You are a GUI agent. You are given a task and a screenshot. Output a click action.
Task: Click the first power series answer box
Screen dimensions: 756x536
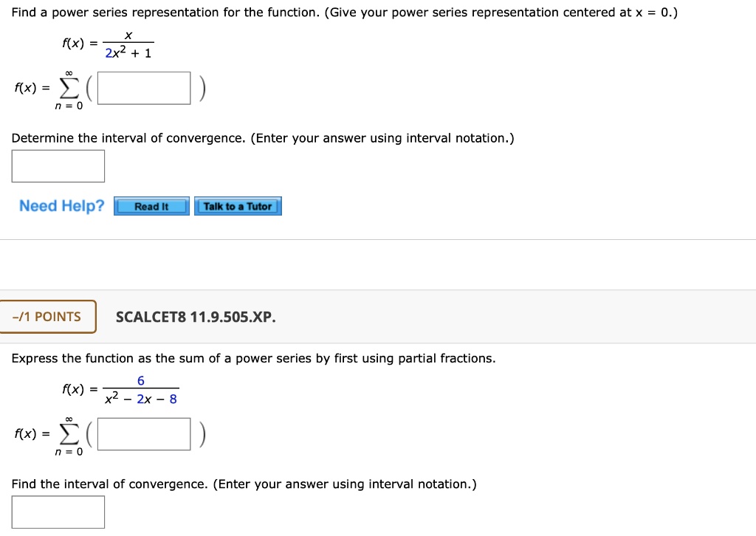[142, 87]
